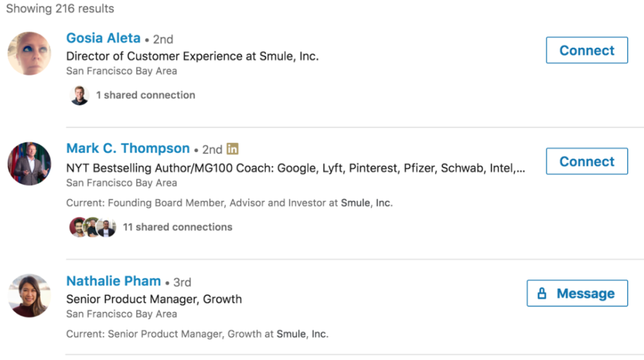
Task: Click the LinkedIn Premium badge beside Mark C. Thompson
Action: pyautogui.click(x=232, y=149)
